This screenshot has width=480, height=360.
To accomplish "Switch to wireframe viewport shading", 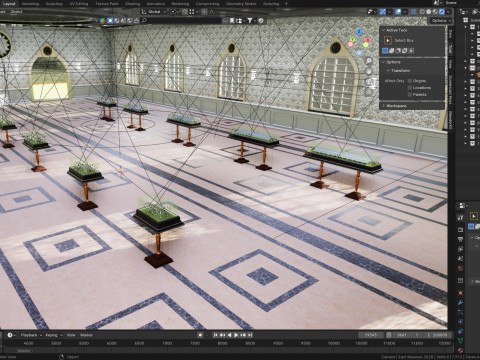I will 422,12.
